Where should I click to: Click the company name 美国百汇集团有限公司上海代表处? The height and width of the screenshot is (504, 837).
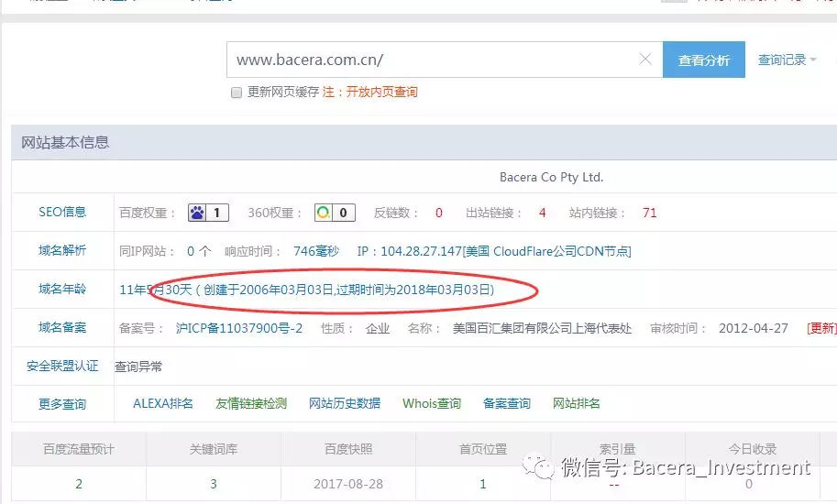point(542,328)
